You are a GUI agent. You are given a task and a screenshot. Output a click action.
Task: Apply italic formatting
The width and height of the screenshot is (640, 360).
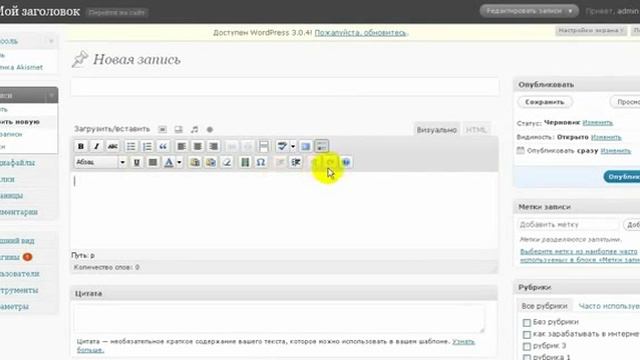point(96,146)
